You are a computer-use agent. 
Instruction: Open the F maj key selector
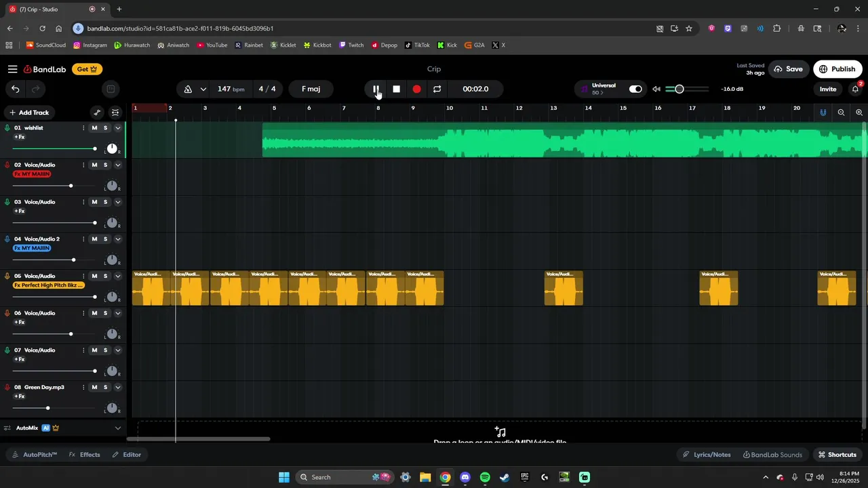pyautogui.click(x=311, y=89)
